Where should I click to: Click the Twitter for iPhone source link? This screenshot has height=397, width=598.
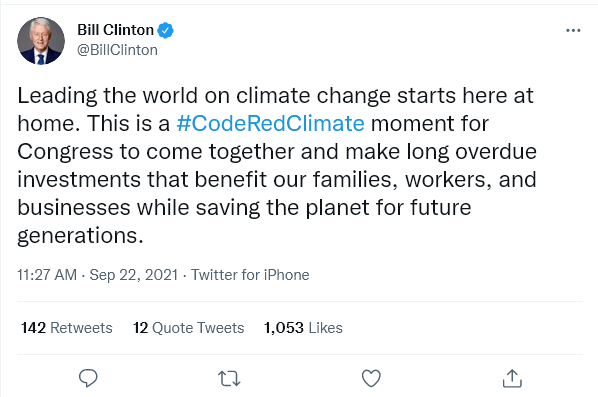coord(250,275)
